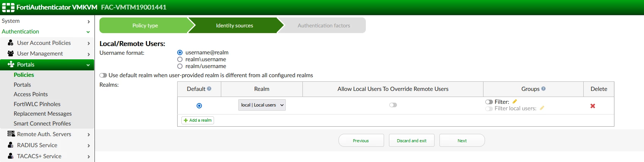Enable the Groups Filter toggle
The image size is (644, 162).
489,102
